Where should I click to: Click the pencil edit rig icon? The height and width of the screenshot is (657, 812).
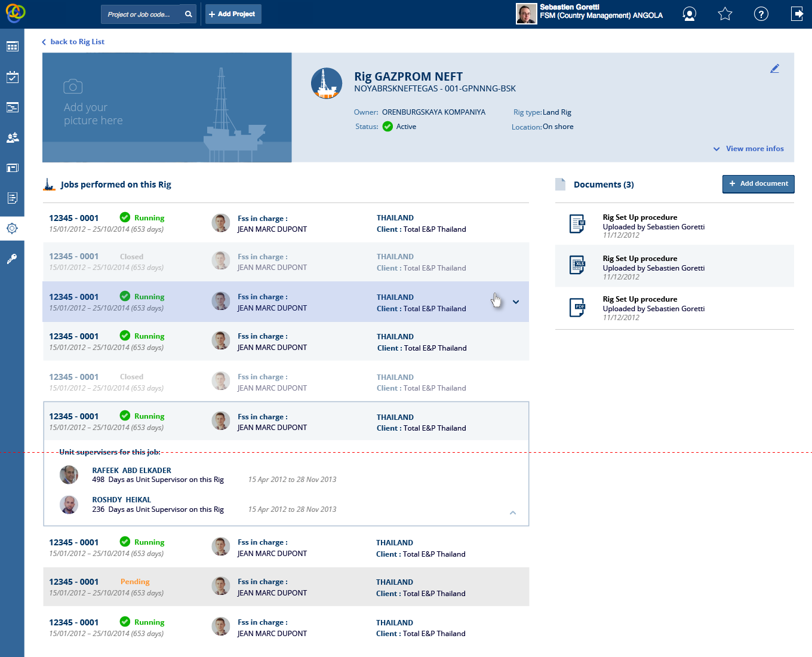tap(774, 69)
